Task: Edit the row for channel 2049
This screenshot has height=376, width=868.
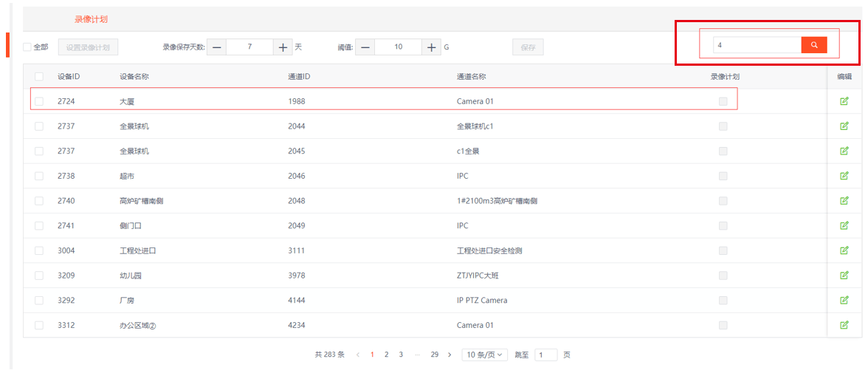Action: coord(844,225)
